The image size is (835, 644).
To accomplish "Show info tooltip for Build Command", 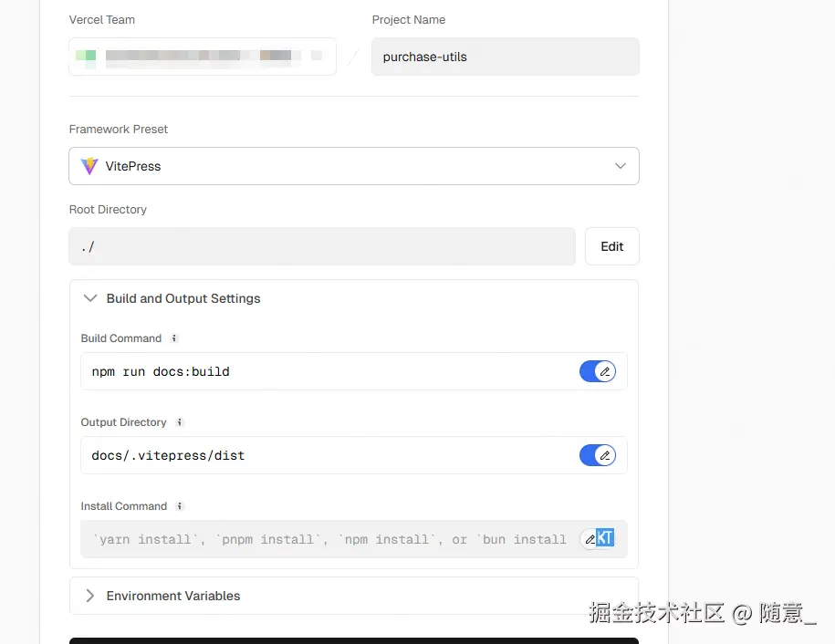I will point(173,338).
